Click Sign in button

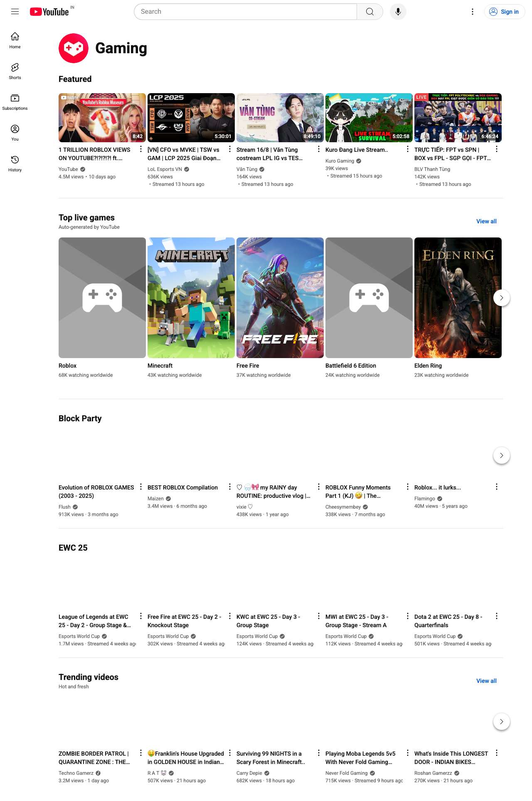pyautogui.click(x=505, y=12)
